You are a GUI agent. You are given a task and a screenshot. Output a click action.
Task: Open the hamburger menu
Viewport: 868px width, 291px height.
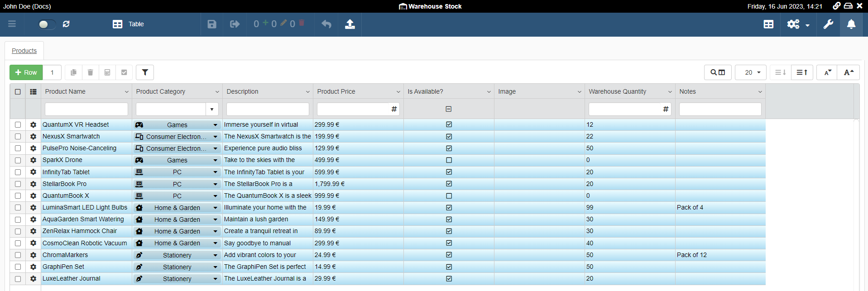(12, 24)
